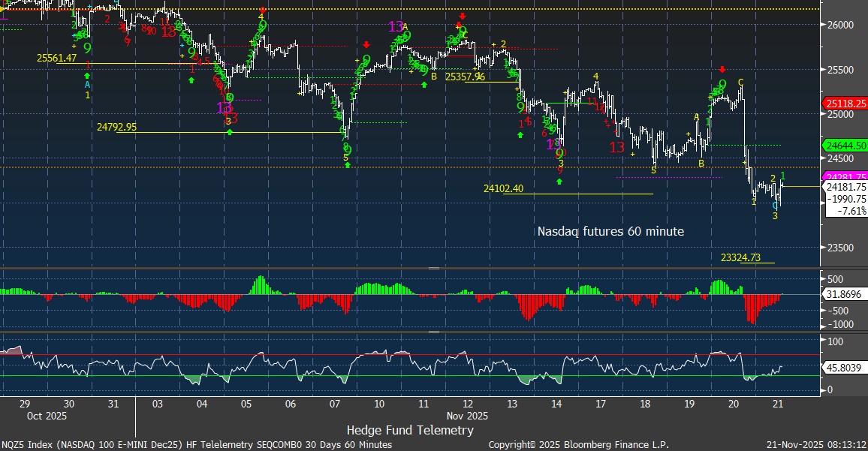Select the green up arrow on the 24792.95 line

(230, 132)
